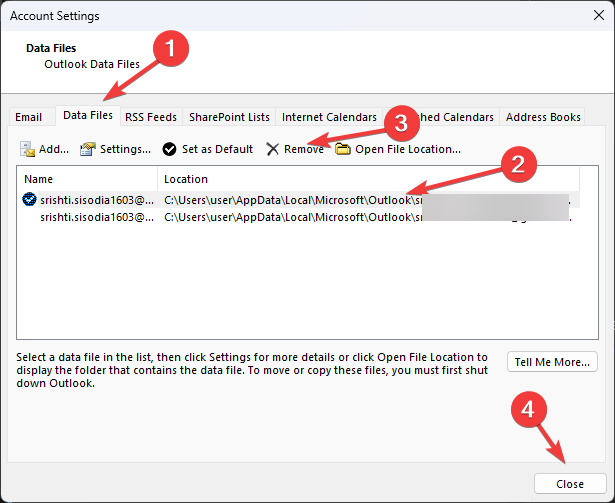Switch to Internet Calendars tab
The image size is (615, 503).
pyautogui.click(x=329, y=117)
